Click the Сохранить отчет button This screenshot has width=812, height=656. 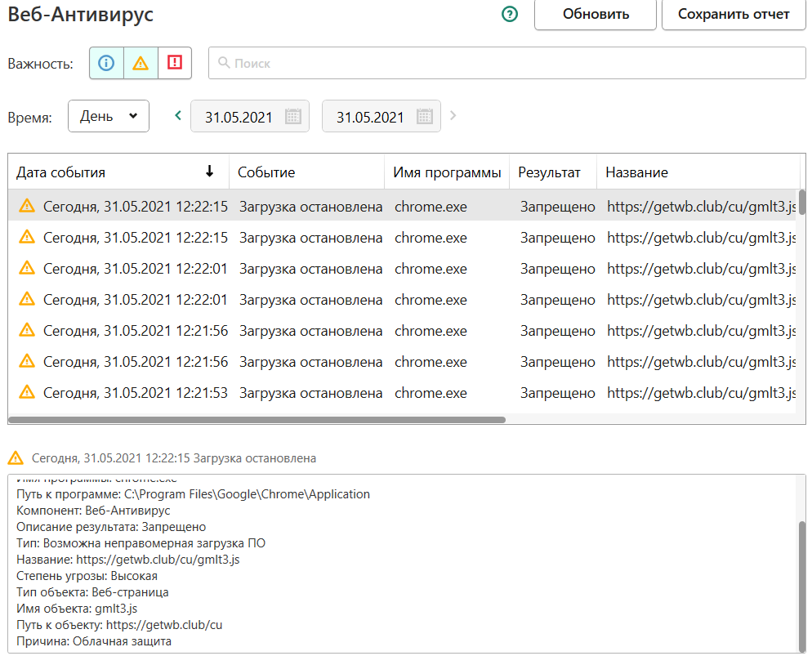point(734,14)
